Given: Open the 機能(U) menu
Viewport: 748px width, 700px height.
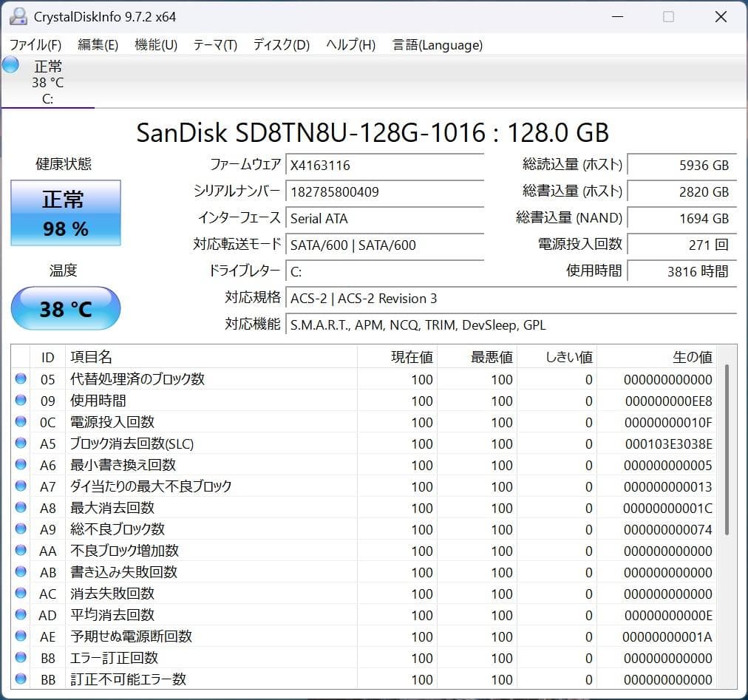Looking at the screenshot, I should tap(156, 45).
